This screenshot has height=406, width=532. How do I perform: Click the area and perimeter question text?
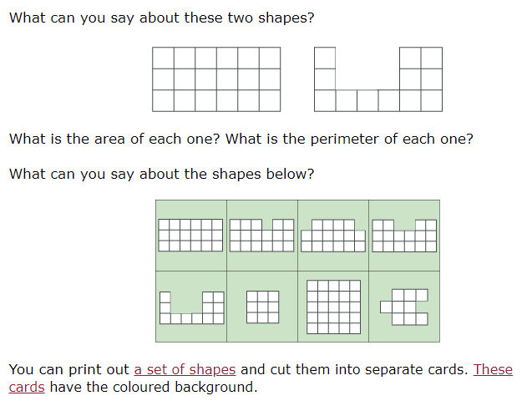[241, 139]
